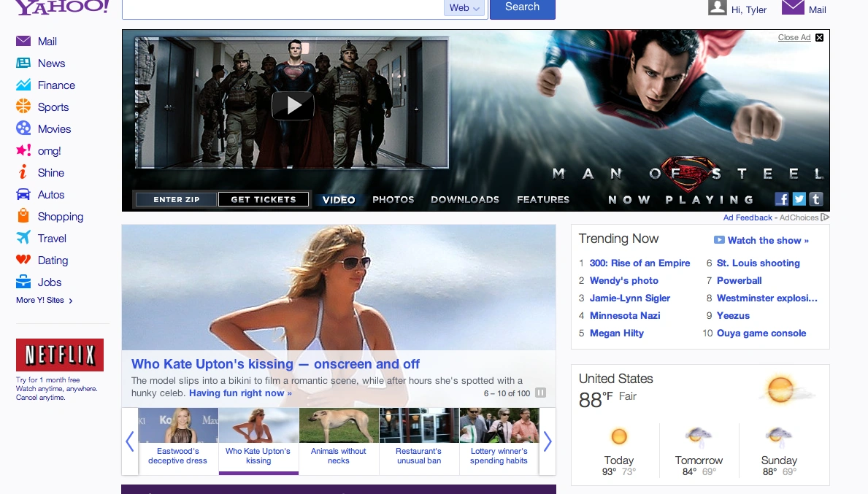Open trending topic 300: Rise of an Empire
Screen dimensions: 868x494
point(640,263)
